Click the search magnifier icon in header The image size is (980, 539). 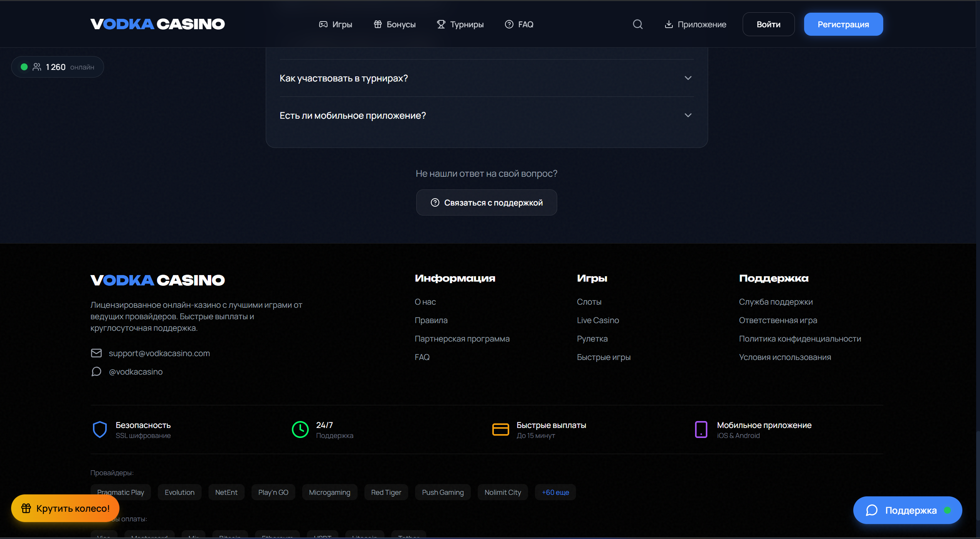pyautogui.click(x=637, y=24)
